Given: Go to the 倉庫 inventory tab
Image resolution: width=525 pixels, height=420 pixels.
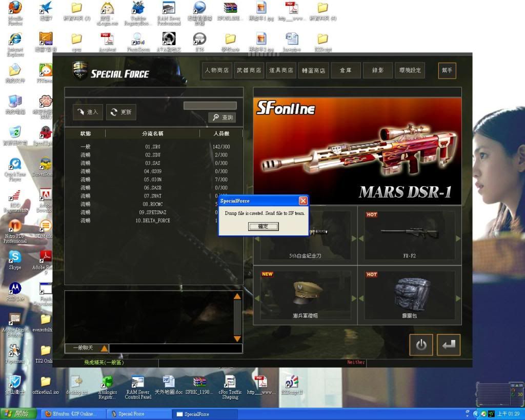Looking at the screenshot, I should (346, 70).
